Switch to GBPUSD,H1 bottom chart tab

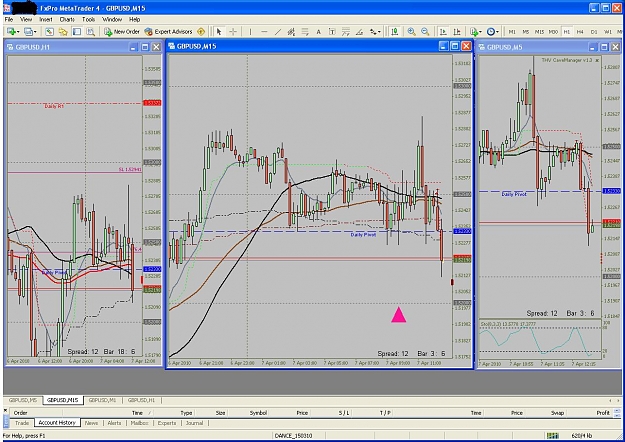(x=142, y=400)
